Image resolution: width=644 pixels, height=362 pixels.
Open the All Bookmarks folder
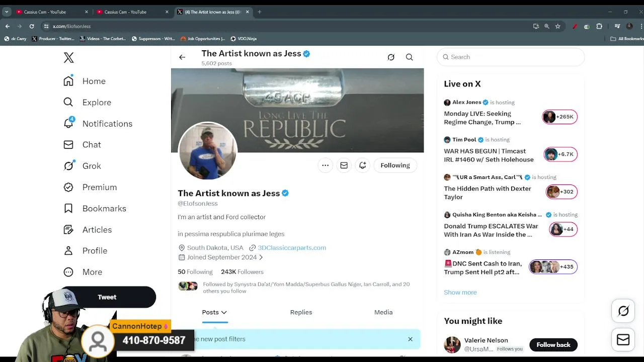pos(627,39)
